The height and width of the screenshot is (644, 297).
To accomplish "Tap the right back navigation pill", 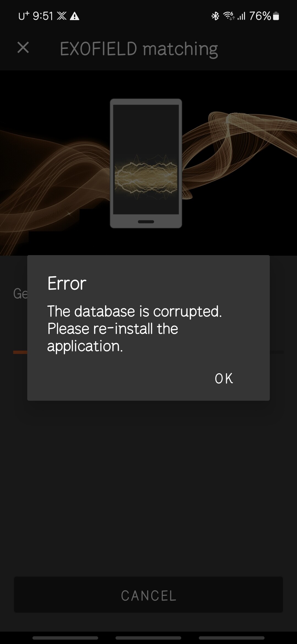I will [x=232, y=638].
